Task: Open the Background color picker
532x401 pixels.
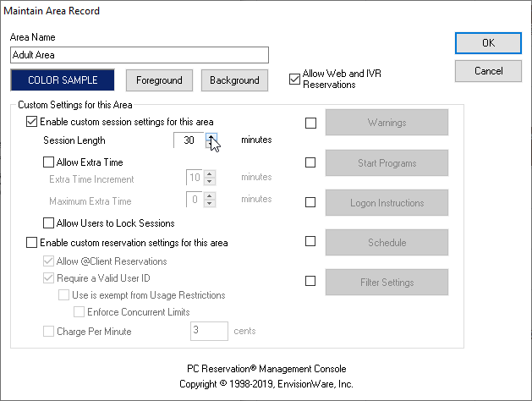Action: [234, 80]
